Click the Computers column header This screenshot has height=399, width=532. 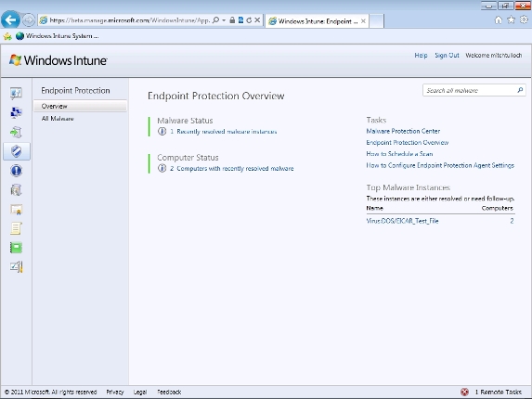[497, 208]
